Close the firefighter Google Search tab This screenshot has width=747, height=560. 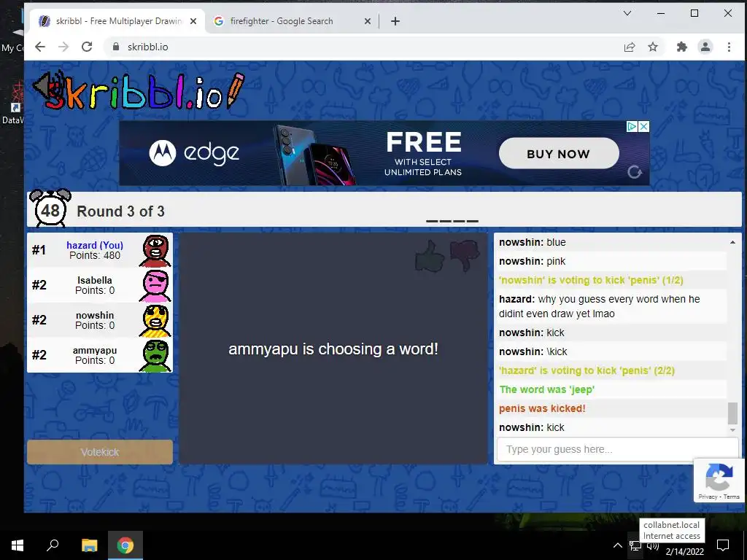click(x=368, y=21)
